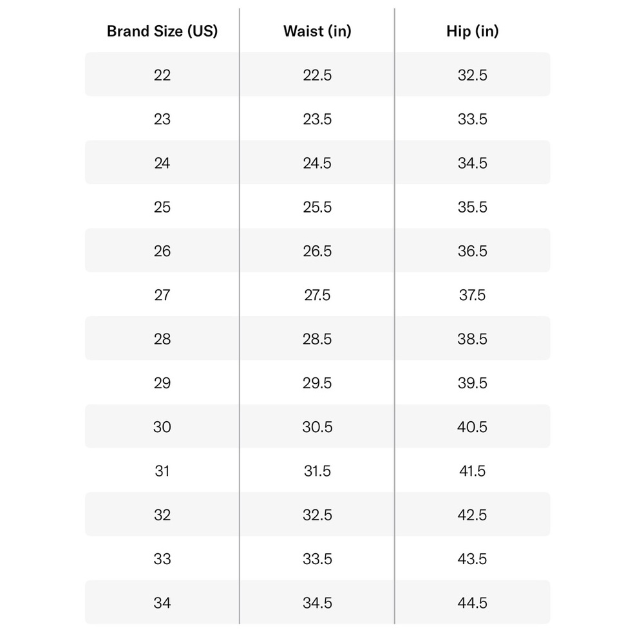Select brand size 34 cell
This screenshot has height=644, width=644.
[162, 603]
